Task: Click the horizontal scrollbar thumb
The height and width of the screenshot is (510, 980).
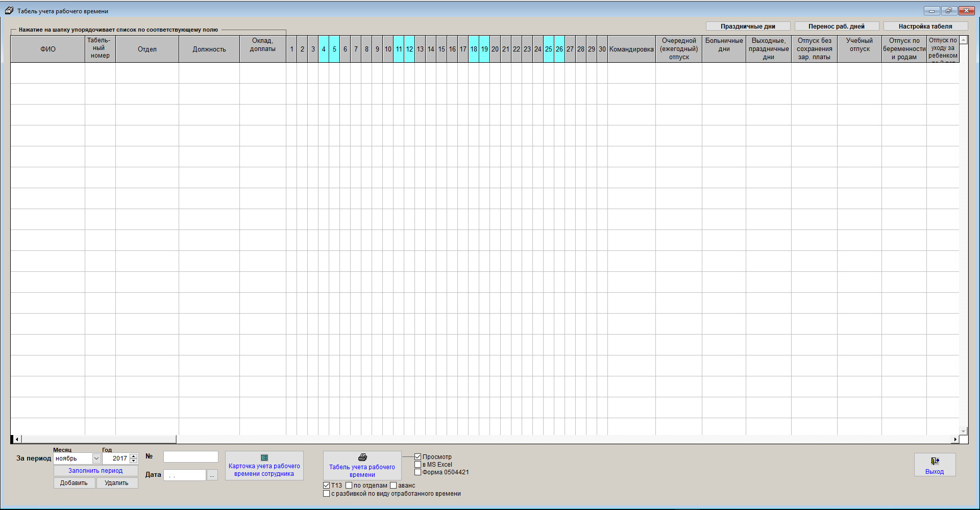Action: tap(99, 439)
